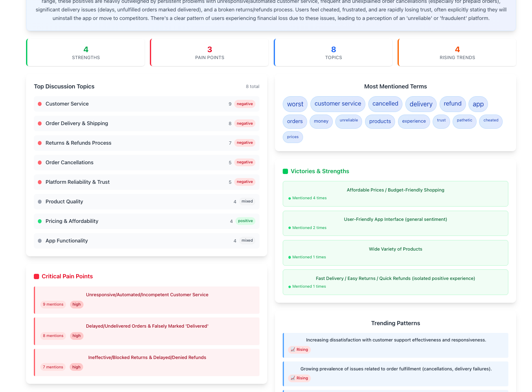Click the '8 mentions' badge on Delayed/Undelivered Orders
The height and width of the screenshot is (392, 532).
pyautogui.click(x=53, y=336)
